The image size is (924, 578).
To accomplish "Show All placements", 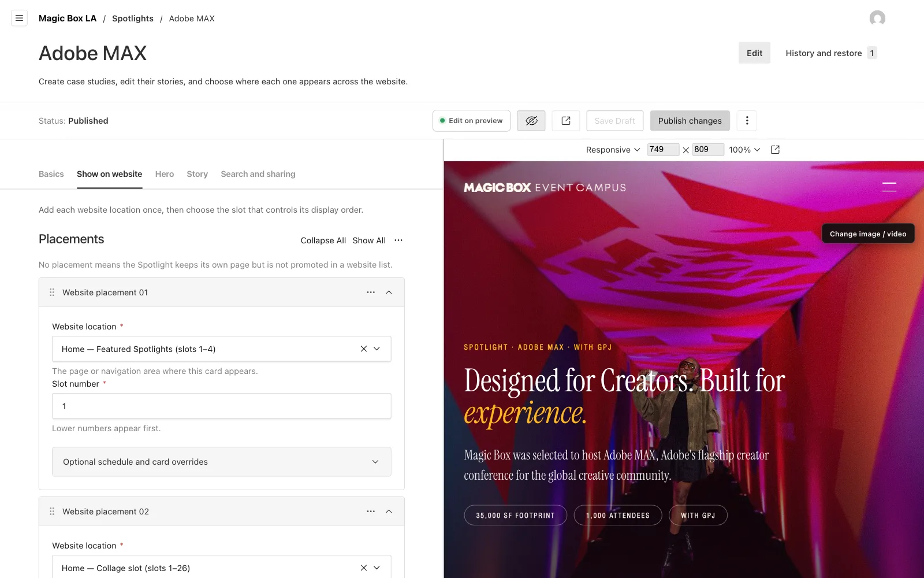I will pyautogui.click(x=369, y=240).
